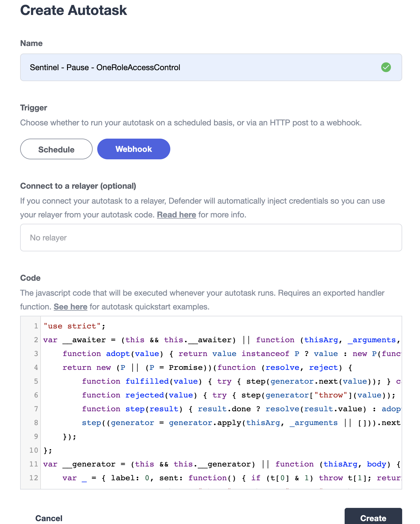Screen dimensions: 420x524
Task: Click the Create Autotask heading
Action: click(x=74, y=10)
